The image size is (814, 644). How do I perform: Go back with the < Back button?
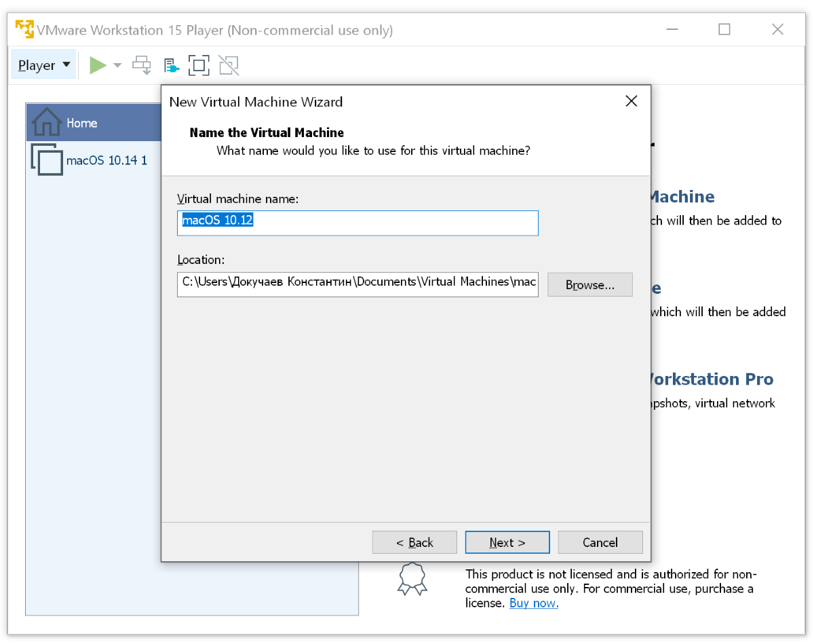[414, 542]
